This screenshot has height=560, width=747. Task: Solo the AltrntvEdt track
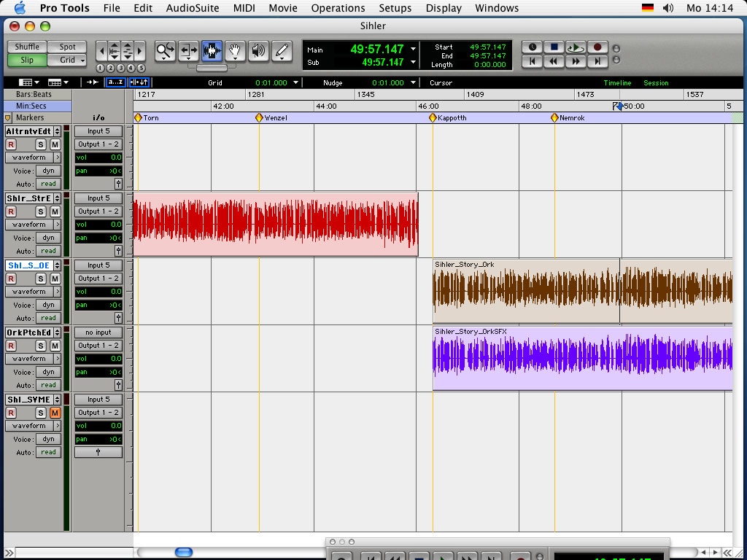[41, 144]
